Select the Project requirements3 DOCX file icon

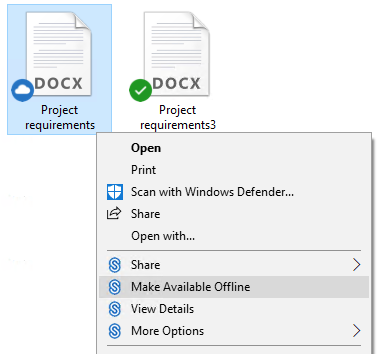point(177,54)
